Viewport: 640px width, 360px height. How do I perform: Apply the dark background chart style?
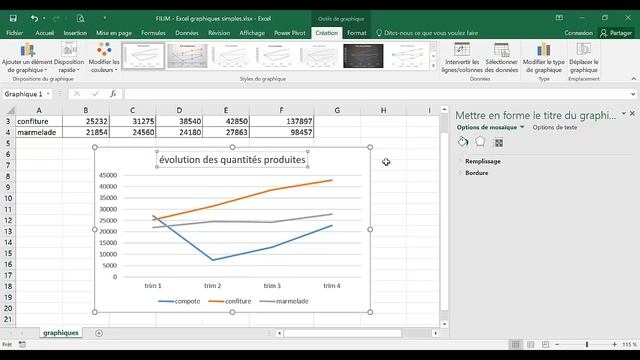363,56
